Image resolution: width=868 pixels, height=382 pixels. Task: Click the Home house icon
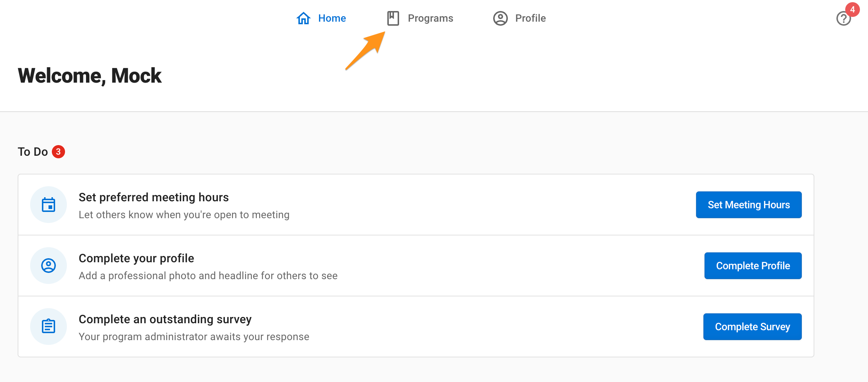tap(303, 18)
